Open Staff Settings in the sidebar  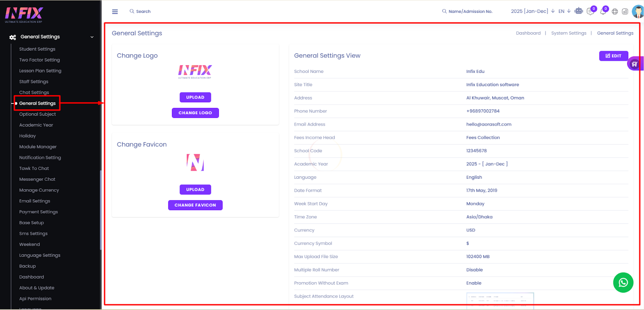pyautogui.click(x=34, y=82)
